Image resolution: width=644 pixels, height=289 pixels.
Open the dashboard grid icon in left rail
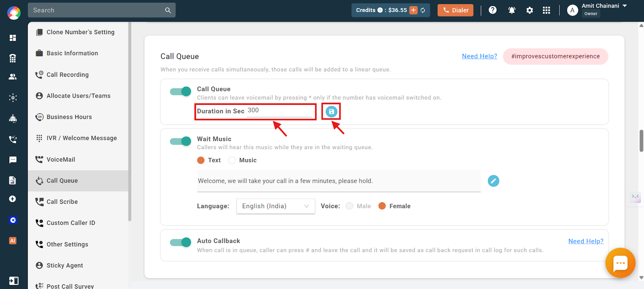[x=13, y=38]
